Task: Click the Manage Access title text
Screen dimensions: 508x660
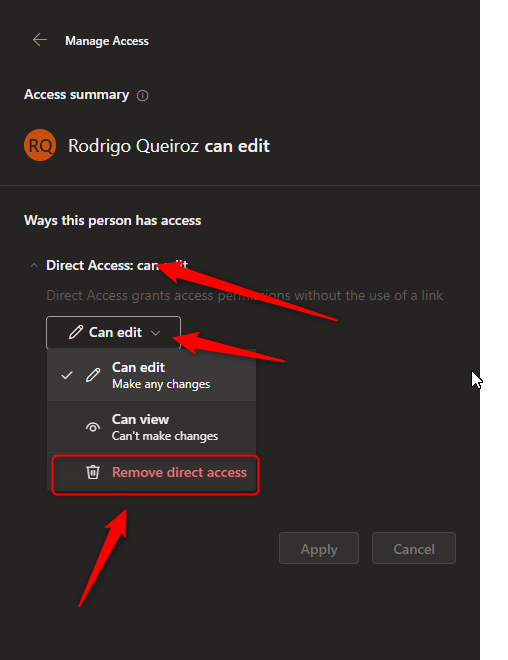Action: tap(107, 41)
